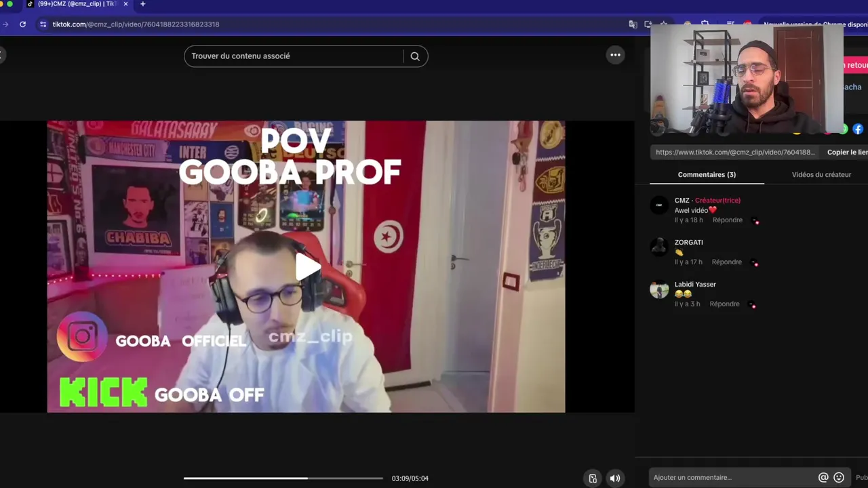Share via the WhatsApp icon
This screenshot has width=868, height=488.
[844, 129]
